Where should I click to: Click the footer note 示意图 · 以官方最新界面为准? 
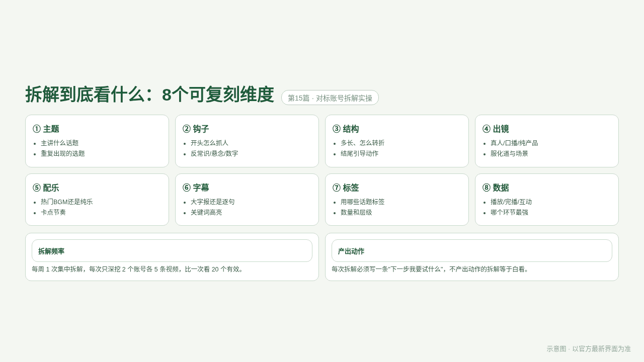point(589,349)
